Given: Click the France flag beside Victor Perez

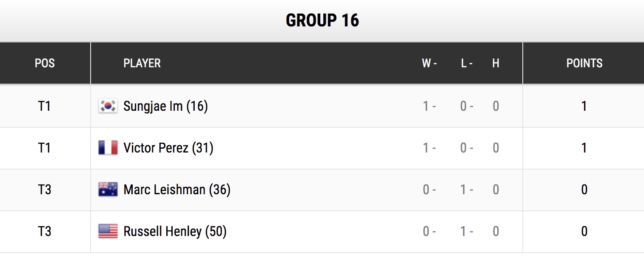Looking at the screenshot, I should tap(108, 148).
